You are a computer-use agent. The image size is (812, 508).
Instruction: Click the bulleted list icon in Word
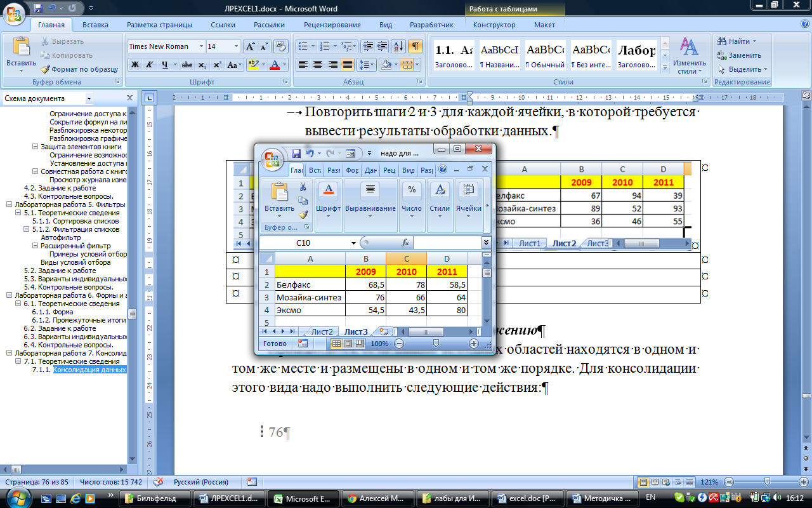click(303, 46)
